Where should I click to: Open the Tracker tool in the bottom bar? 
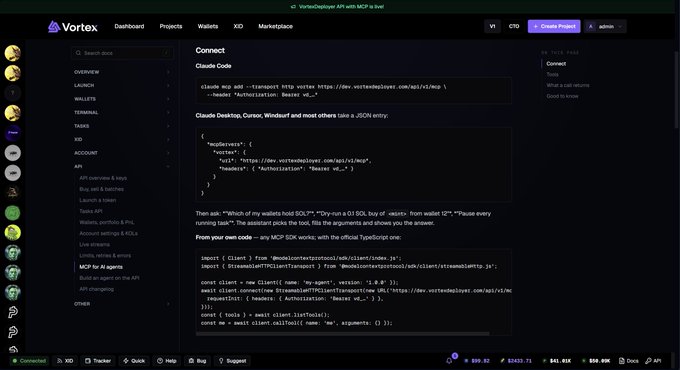tap(98, 361)
